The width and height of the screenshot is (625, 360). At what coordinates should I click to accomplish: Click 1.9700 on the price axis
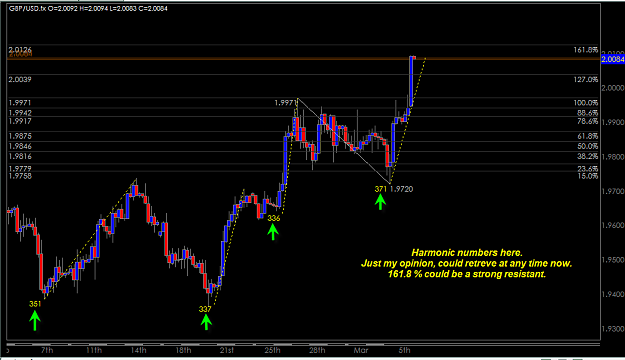tap(613, 191)
